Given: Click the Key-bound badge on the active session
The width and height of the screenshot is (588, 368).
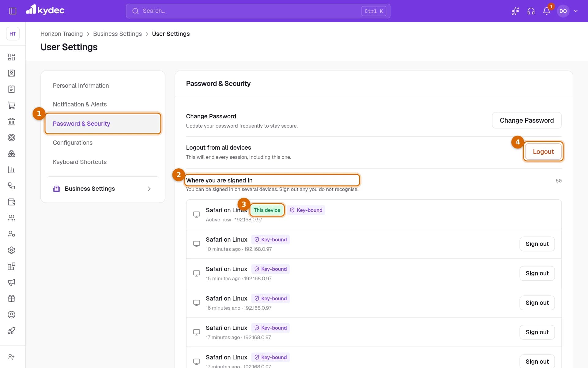Looking at the screenshot, I should tap(306, 210).
